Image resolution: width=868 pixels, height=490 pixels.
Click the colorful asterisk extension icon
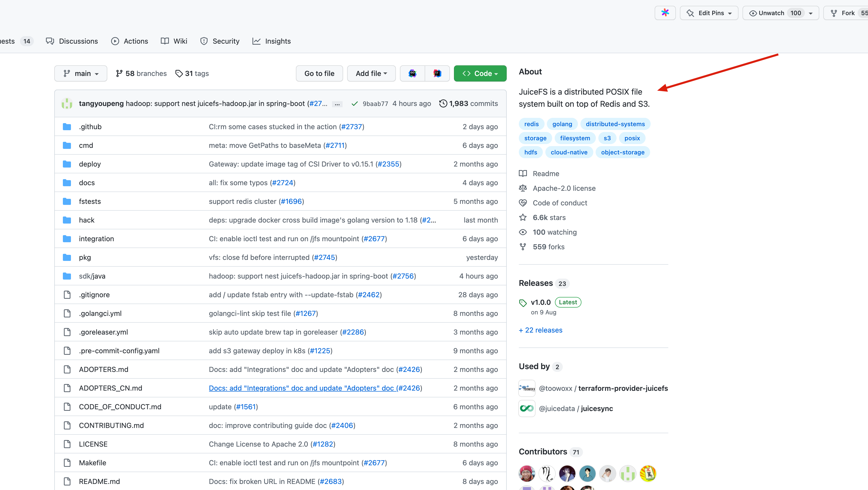[665, 13]
